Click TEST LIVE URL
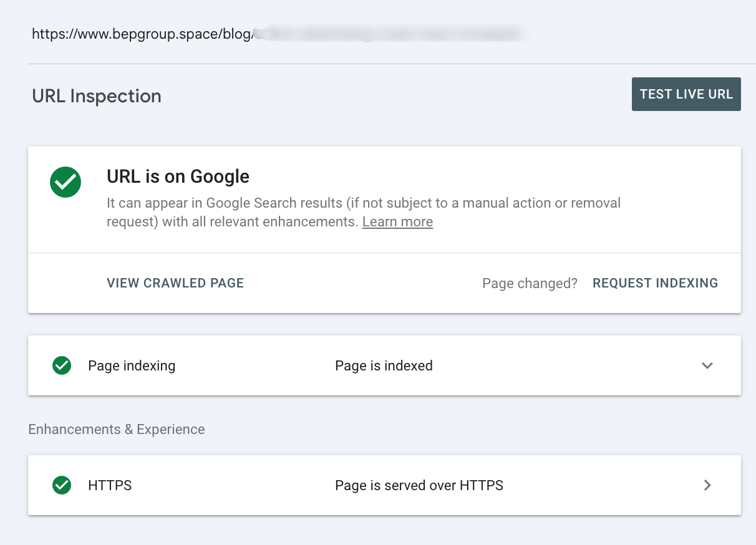Image resolution: width=756 pixels, height=545 pixels. pos(686,94)
